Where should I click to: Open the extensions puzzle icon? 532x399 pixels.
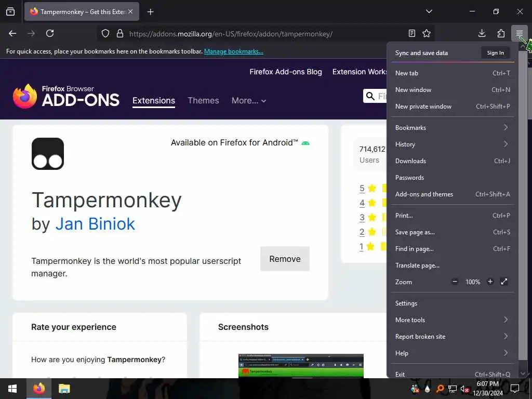tap(501, 33)
